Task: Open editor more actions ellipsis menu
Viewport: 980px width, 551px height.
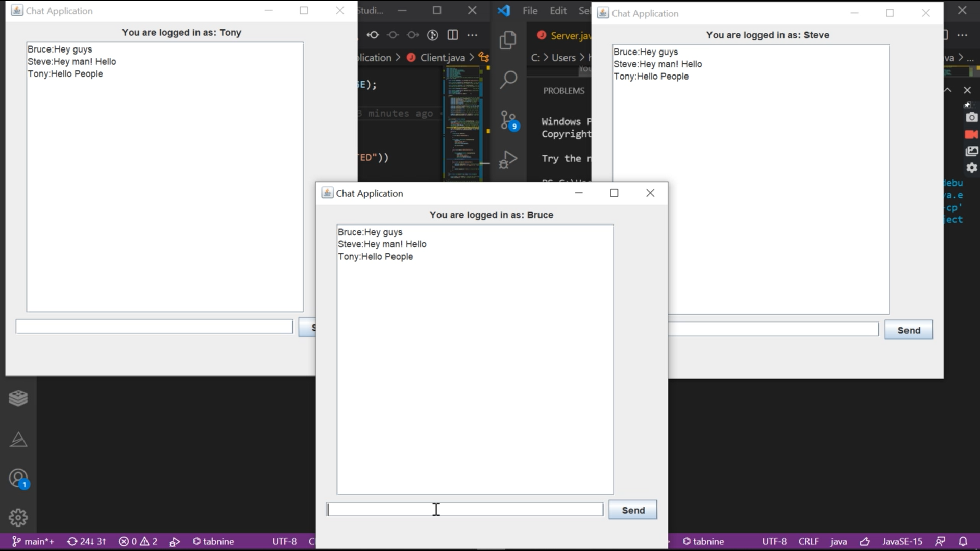Action: [473, 35]
